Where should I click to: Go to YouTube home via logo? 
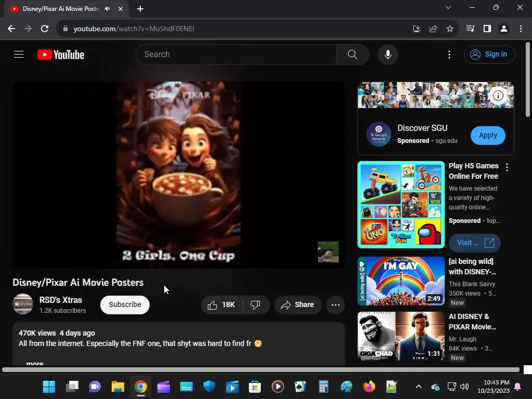61,55
